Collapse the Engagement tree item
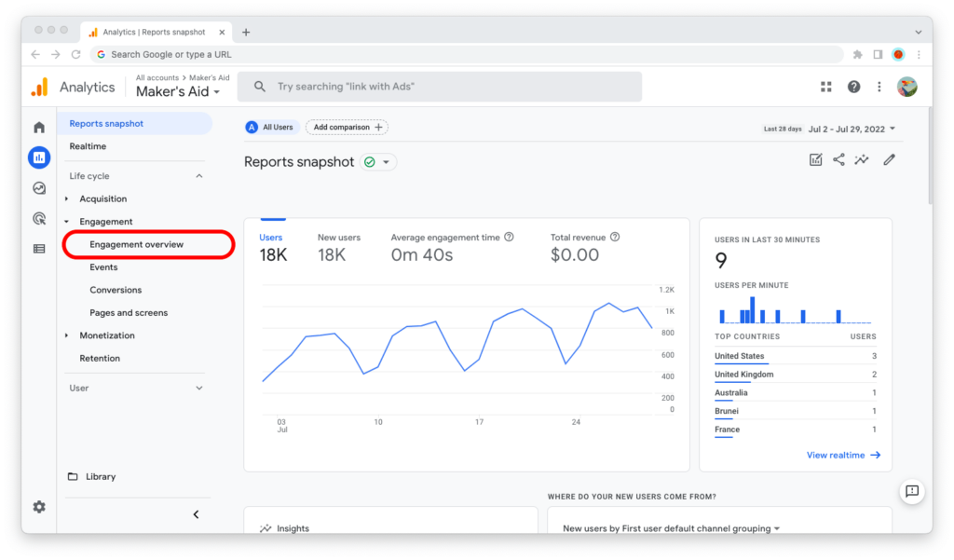The width and height of the screenshot is (954, 560). [67, 222]
